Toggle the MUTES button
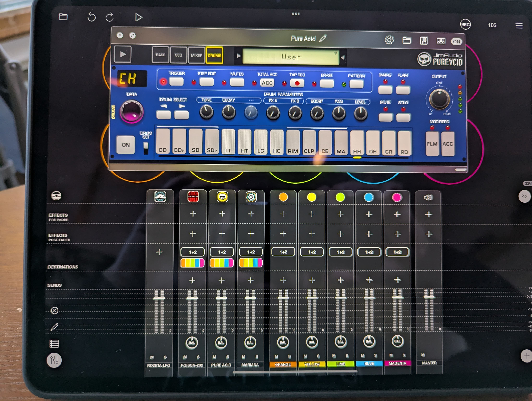Viewport: 532px width, 401px height. tap(237, 82)
